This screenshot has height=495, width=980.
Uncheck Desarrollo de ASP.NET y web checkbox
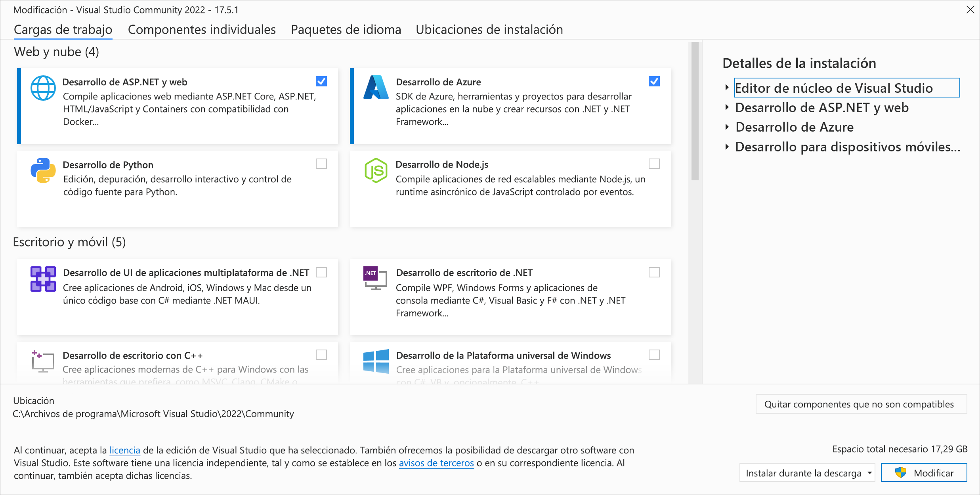click(x=321, y=81)
